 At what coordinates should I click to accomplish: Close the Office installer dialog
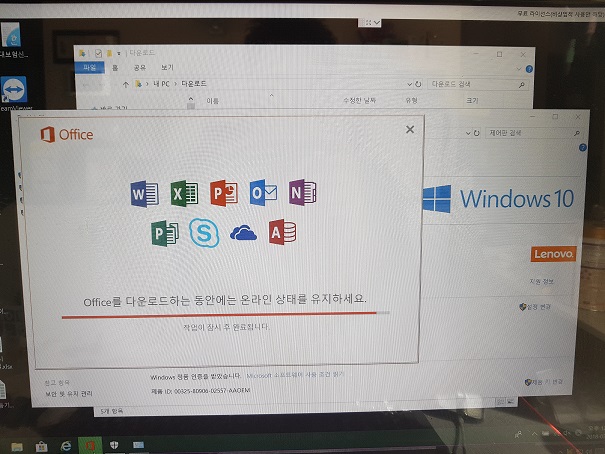point(410,129)
